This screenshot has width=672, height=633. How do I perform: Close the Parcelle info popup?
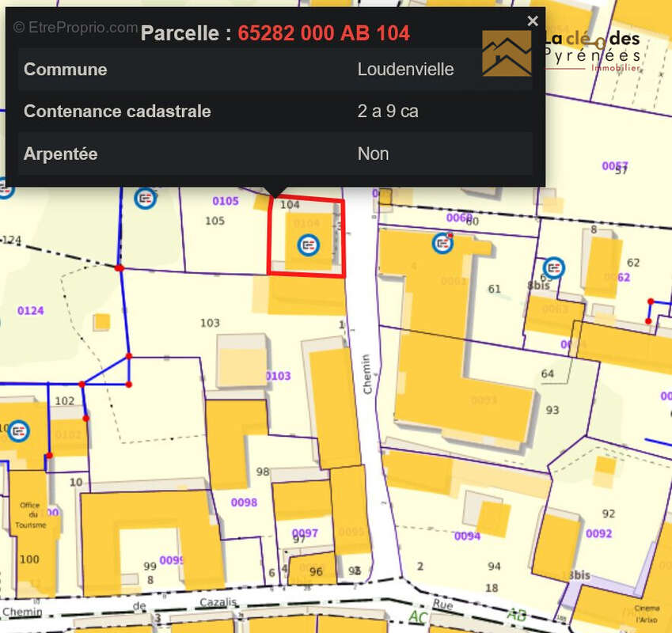click(533, 21)
